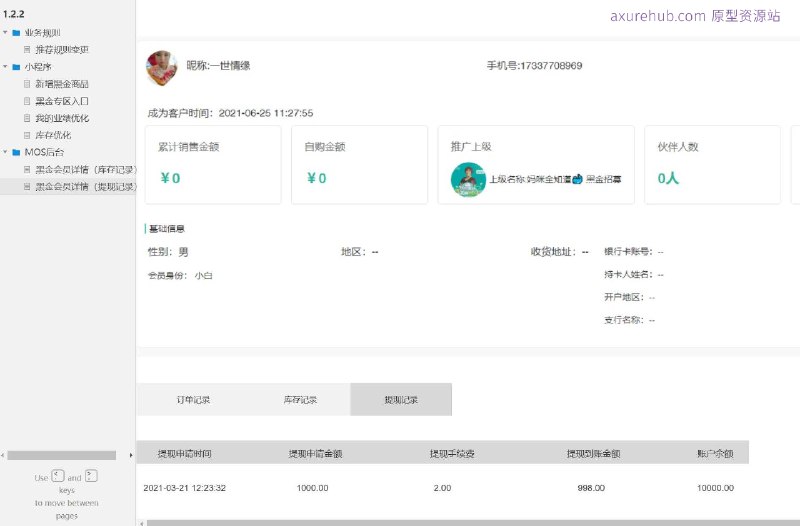Click the 小程序 folder icon
Viewport: 800px width, 526px height.
[16, 67]
